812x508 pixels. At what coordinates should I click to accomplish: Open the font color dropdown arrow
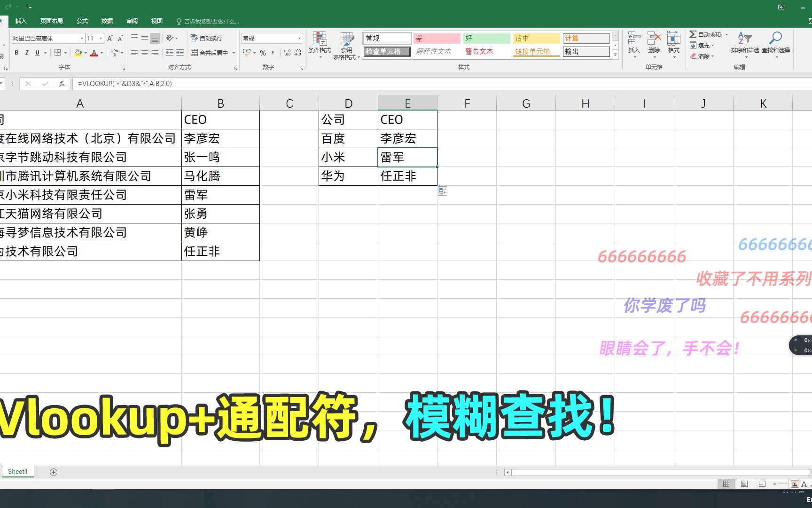click(101, 53)
